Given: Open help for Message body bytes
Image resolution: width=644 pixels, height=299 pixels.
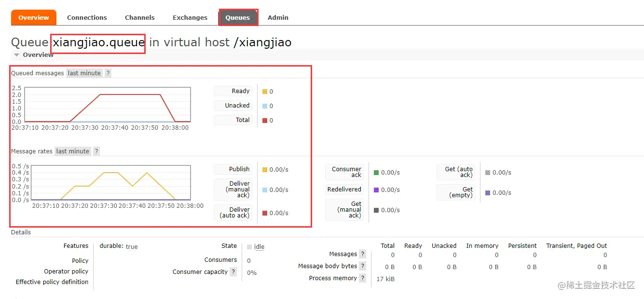Looking at the screenshot, I should pyautogui.click(x=363, y=266).
